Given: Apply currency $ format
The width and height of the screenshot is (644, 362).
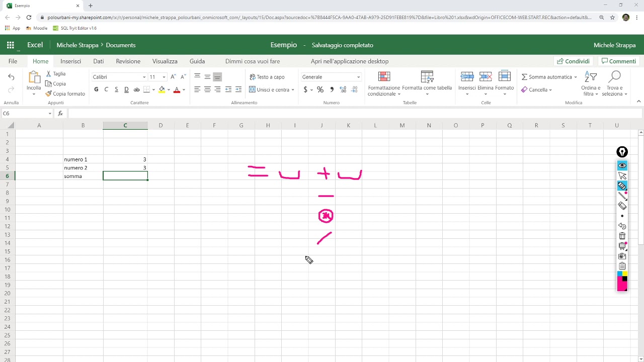Looking at the screenshot, I should [305, 89].
